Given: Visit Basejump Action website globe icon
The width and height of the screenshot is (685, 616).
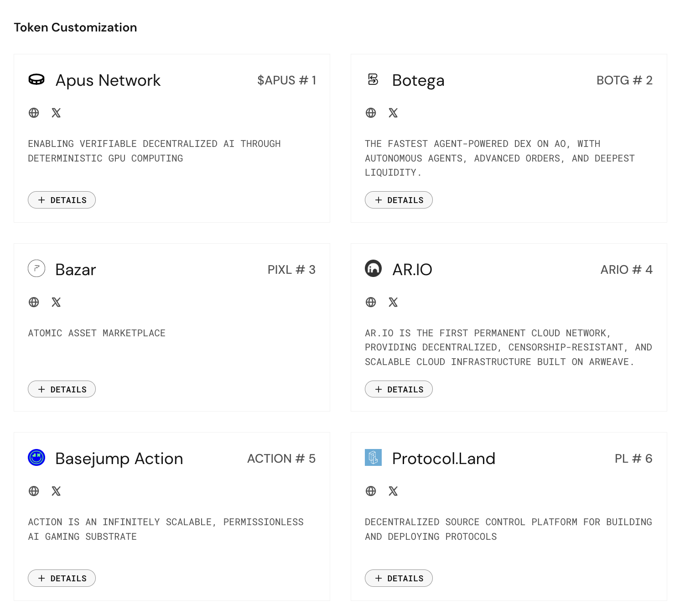Looking at the screenshot, I should click(34, 491).
